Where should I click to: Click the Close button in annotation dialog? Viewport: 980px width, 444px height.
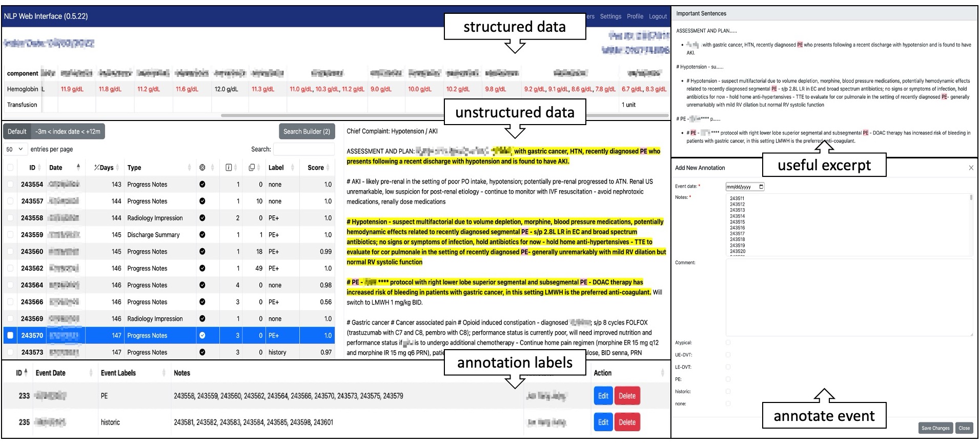coord(964,428)
